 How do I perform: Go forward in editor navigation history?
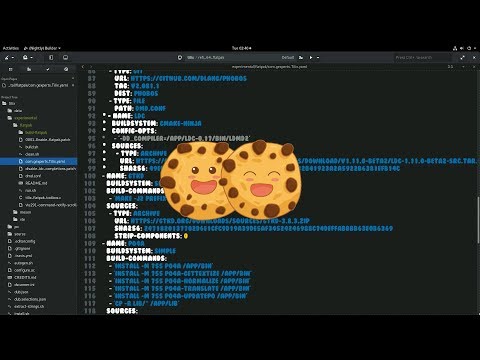point(90,67)
